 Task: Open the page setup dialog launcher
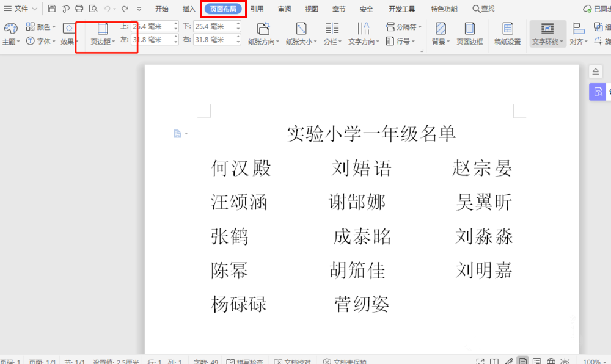[422, 50]
